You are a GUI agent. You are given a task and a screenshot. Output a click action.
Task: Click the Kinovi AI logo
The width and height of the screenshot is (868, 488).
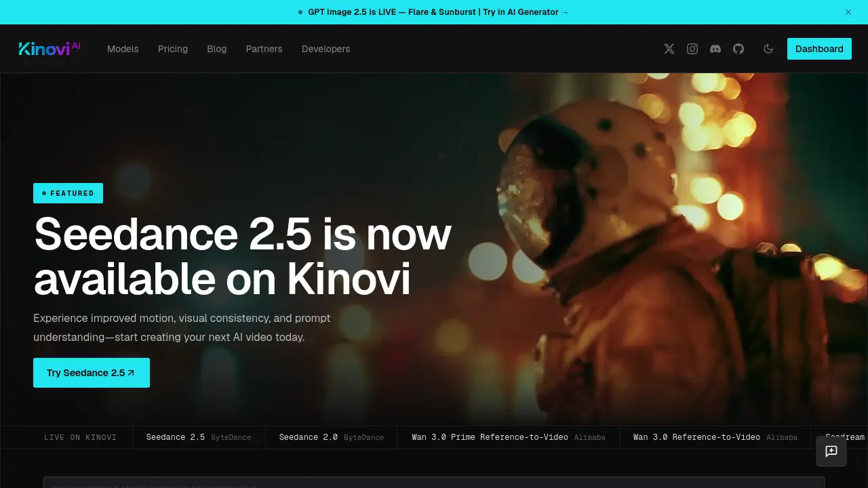[x=50, y=48]
